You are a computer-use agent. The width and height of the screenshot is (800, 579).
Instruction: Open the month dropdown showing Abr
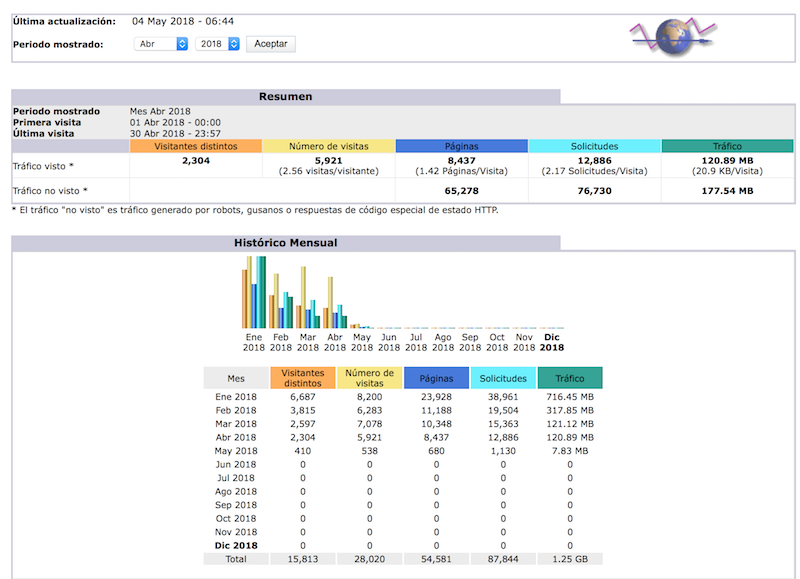tap(161, 44)
